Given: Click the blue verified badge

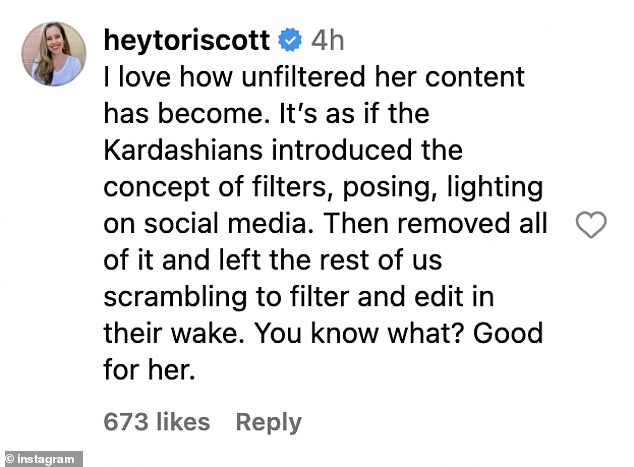Looking at the screenshot, I should [x=289, y=41].
